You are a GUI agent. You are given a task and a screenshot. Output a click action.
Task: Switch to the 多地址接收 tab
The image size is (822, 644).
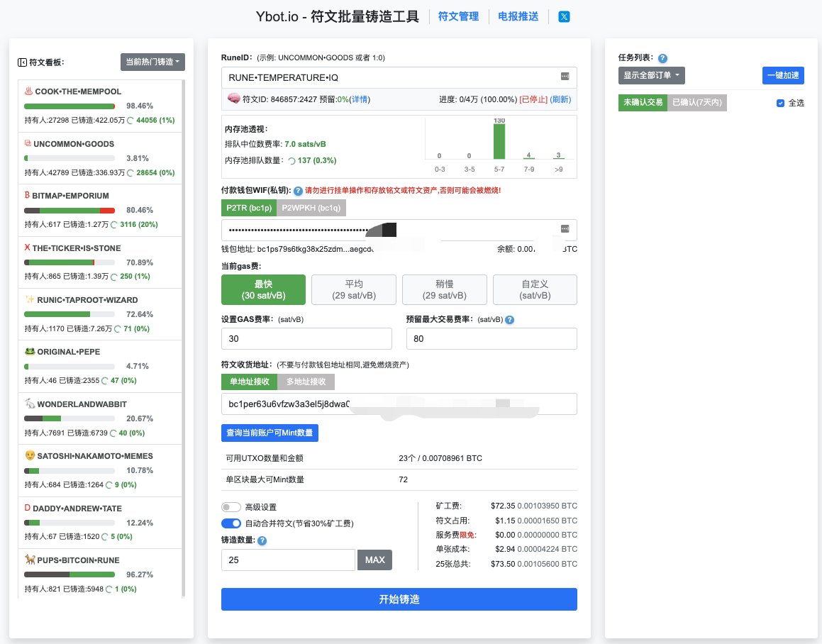tap(306, 382)
